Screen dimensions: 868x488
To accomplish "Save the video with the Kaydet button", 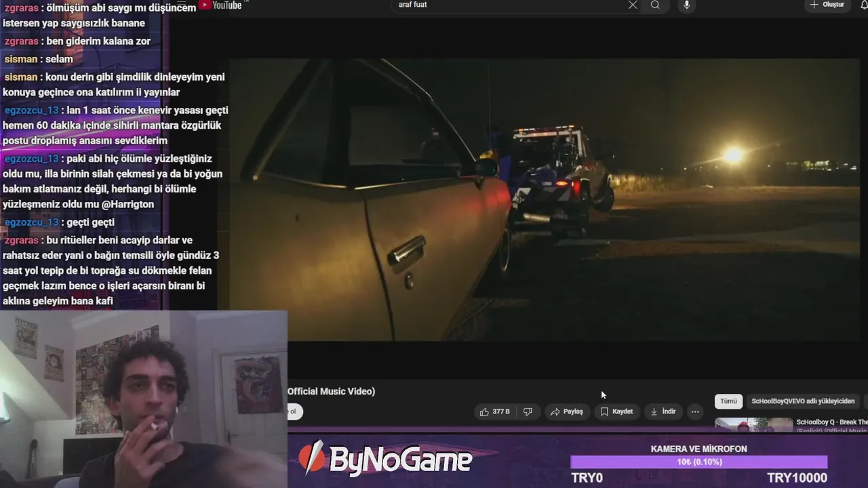I will click(616, 411).
